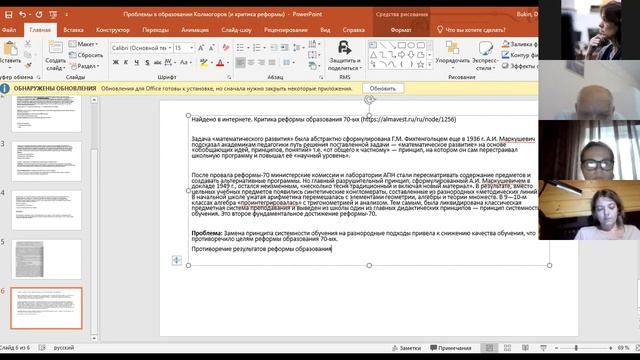Select the triangle shape in shapes gallery

click(x=373, y=55)
